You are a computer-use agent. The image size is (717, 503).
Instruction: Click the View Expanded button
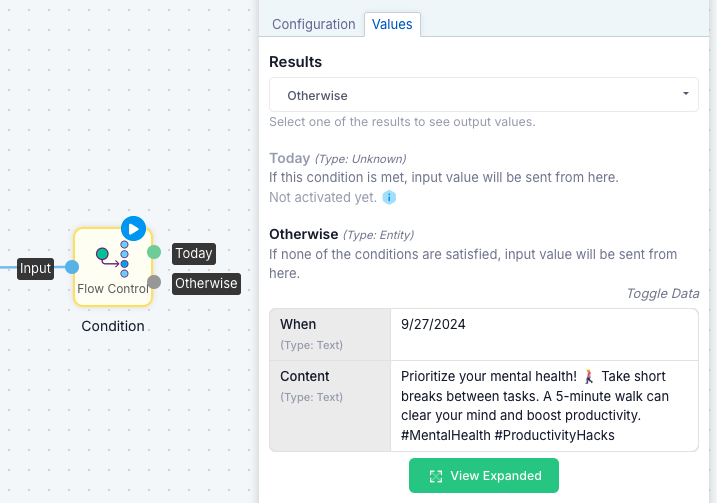(x=484, y=476)
